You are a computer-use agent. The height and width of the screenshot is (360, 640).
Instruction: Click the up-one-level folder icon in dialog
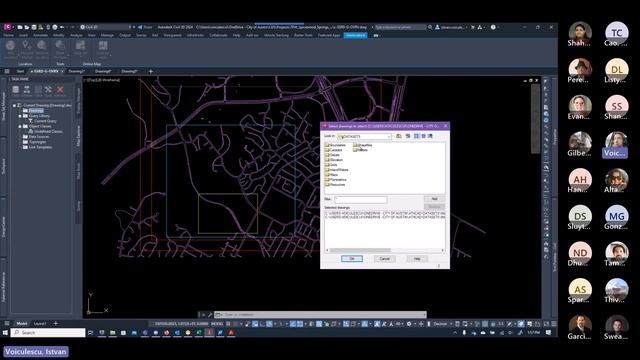[x=399, y=136]
